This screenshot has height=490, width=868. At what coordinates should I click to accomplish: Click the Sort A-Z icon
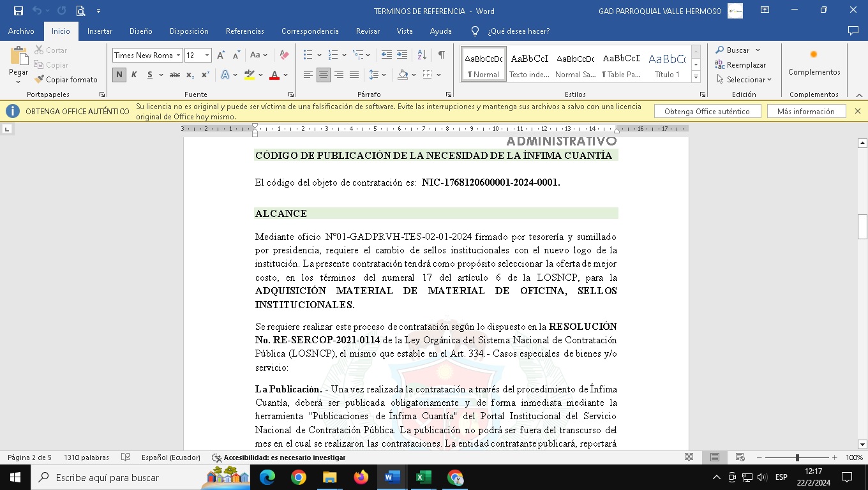click(422, 56)
